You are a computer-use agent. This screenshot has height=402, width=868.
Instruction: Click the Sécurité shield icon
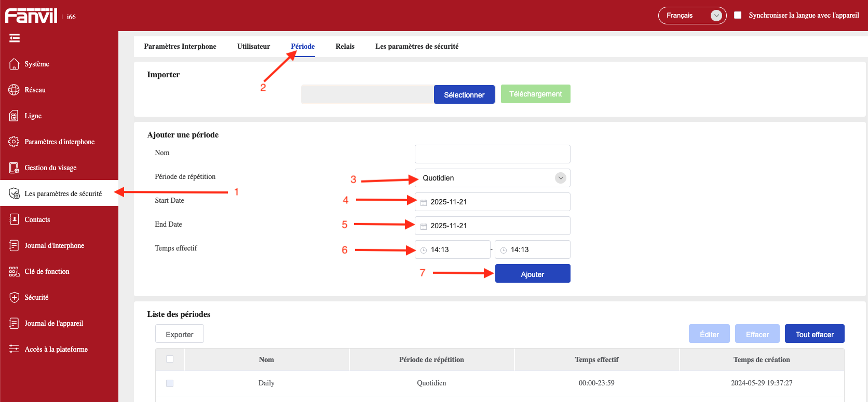pos(14,297)
